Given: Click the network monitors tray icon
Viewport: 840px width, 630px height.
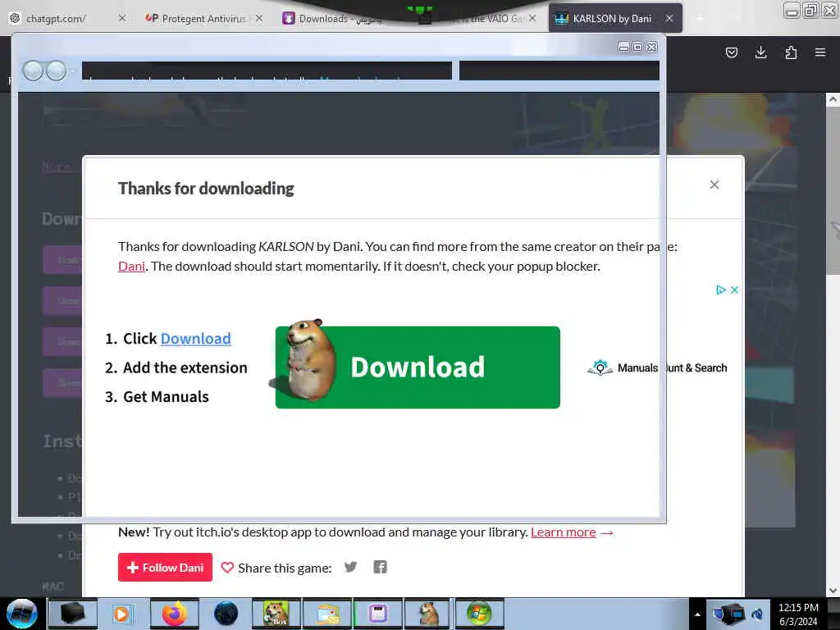Looking at the screenshot, I should (x=729, y=614).
